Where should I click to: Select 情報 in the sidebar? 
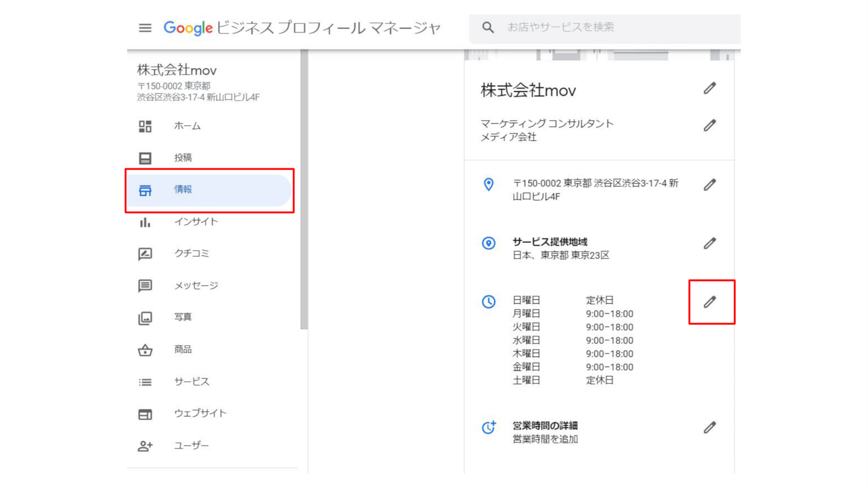coord(210,190)
